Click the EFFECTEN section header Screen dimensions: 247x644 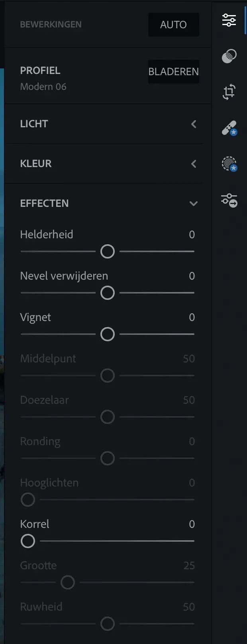click(44, 203)
